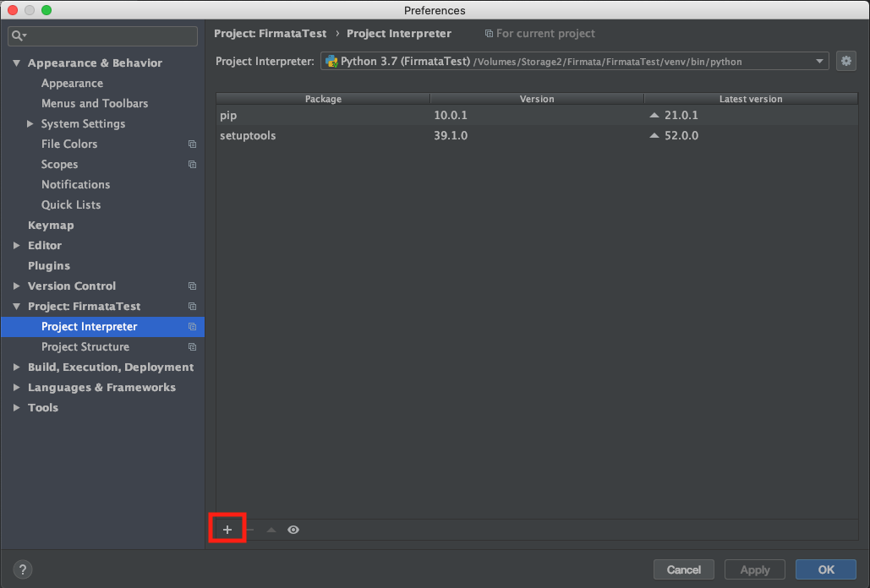Click the upgrade package arrow icon
Viewport: 870px width, 588px height.
pos(271,529)
